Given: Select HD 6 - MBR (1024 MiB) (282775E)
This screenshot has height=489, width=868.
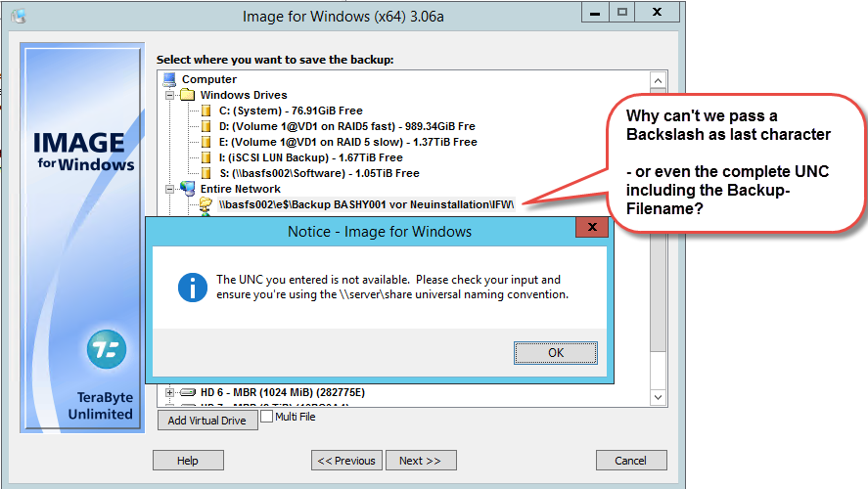Looking at the screenshot, I should click(x=283, y=392).
